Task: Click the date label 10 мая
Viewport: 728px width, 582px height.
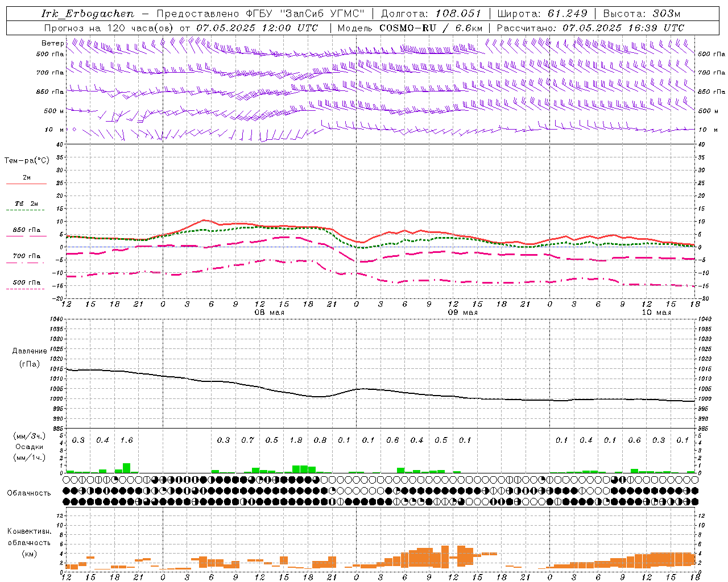Action: pos(656,312)
